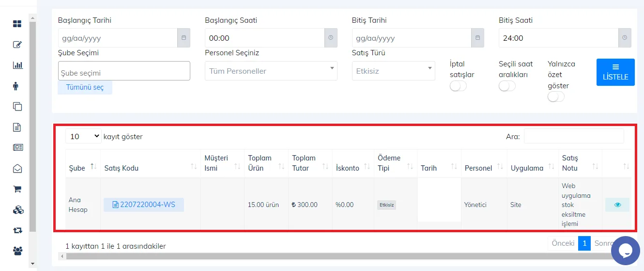Open the envelope mail icon in sidebar
This screenshot has width=644, height=271.
point(17,169)
